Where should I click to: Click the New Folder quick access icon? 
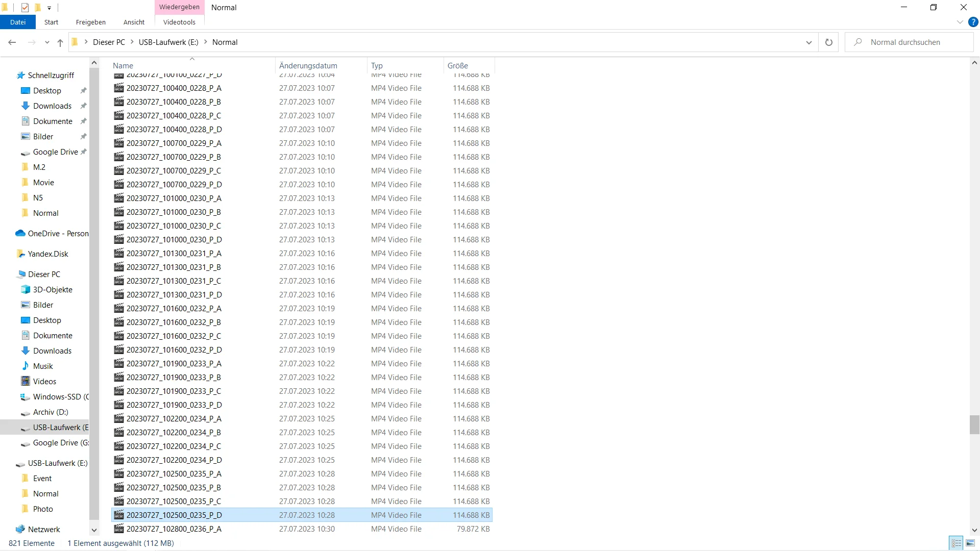point(37,8)
